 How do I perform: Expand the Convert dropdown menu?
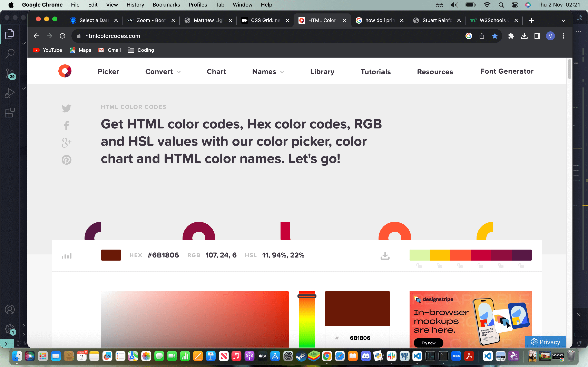[x=163, y=72]
